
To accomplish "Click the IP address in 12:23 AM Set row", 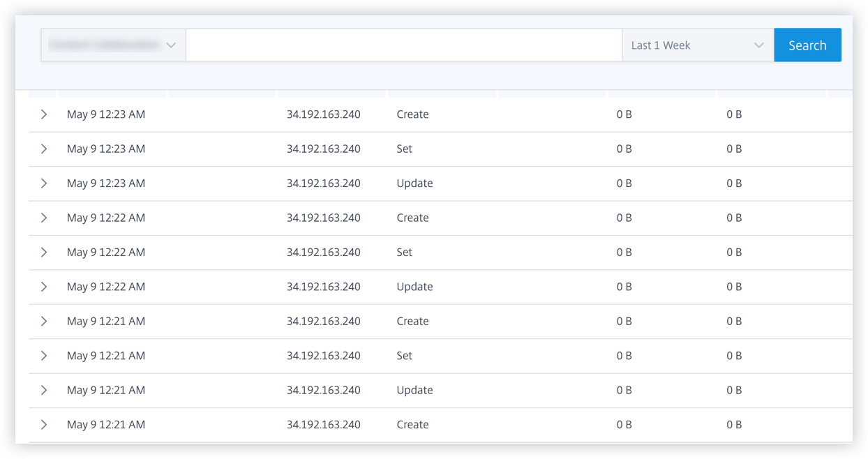I will click(323, 149).
